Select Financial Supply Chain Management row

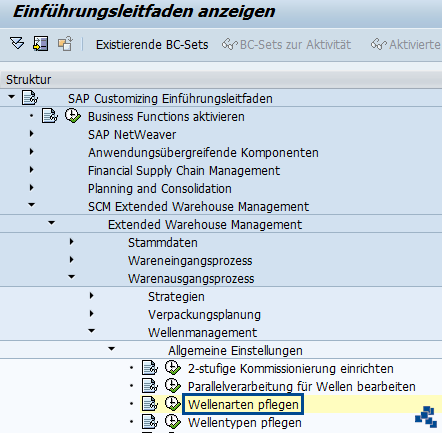184,171
